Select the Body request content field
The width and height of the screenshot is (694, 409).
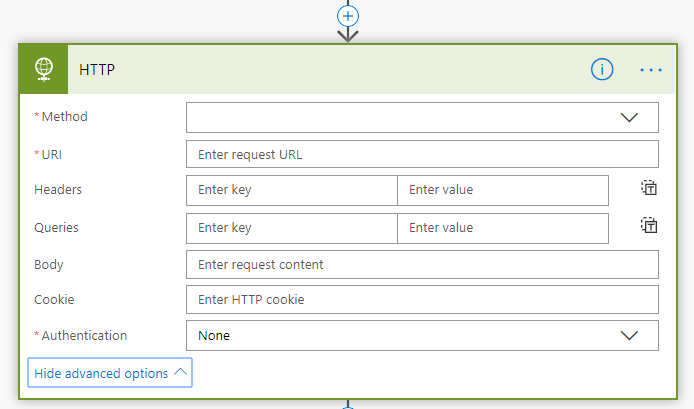click(422, 265)
